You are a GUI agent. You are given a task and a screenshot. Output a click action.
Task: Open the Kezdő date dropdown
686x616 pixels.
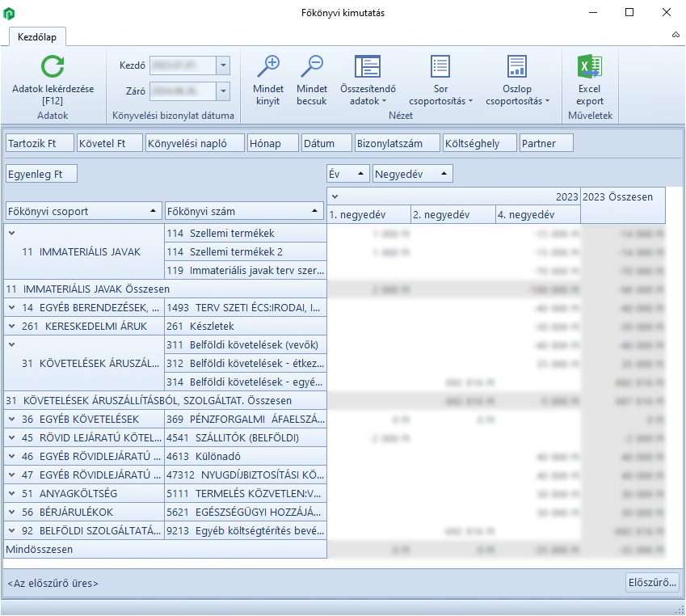tap(224, 65)
